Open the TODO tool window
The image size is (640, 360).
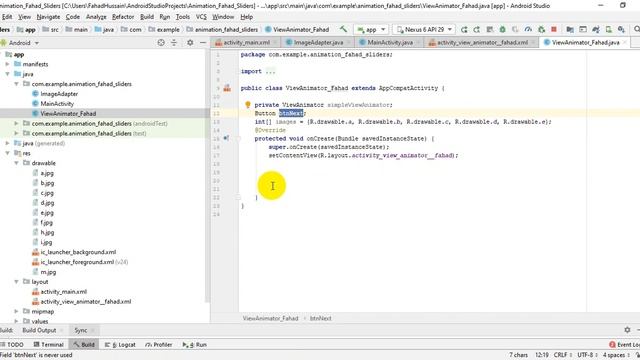click(12, 344)
